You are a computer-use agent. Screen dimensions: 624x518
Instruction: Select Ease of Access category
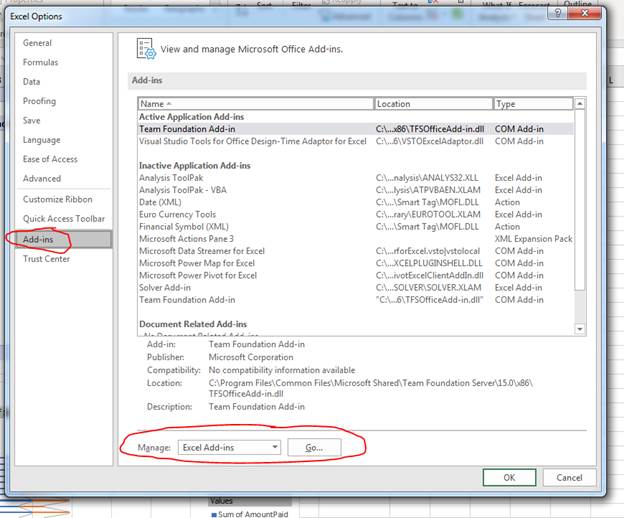[x=50, y=159]
